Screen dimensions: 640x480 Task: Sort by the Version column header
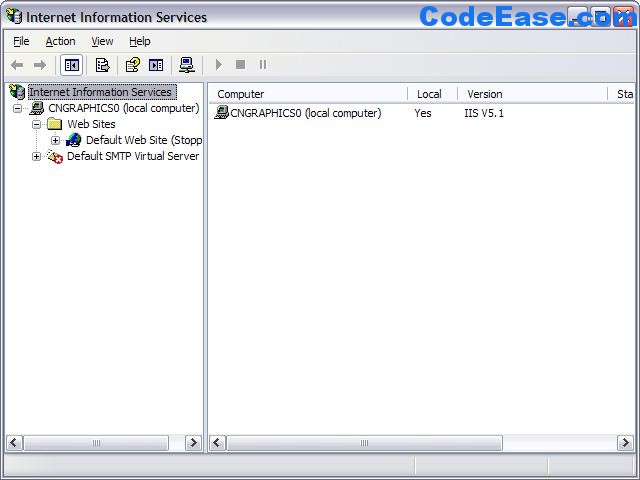[x=532, y=94]
